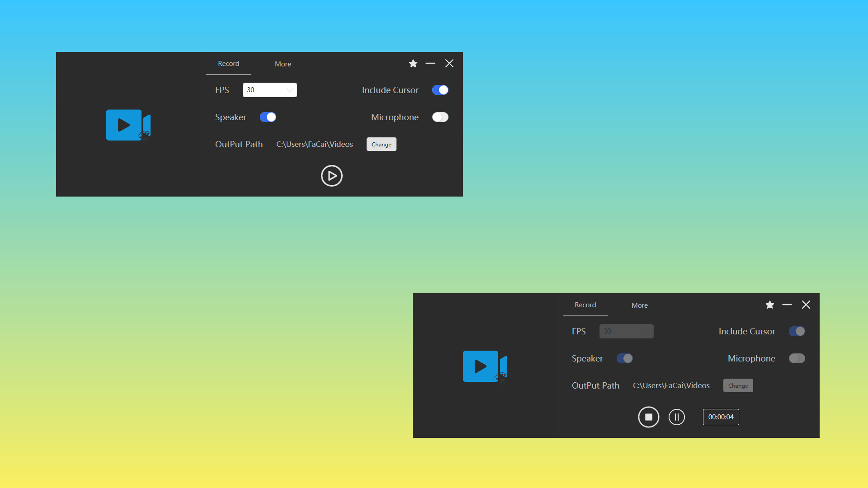Open the FPS dropdown in top window
The height and width of the screenshot is (488, 868).
coord(270,89)
